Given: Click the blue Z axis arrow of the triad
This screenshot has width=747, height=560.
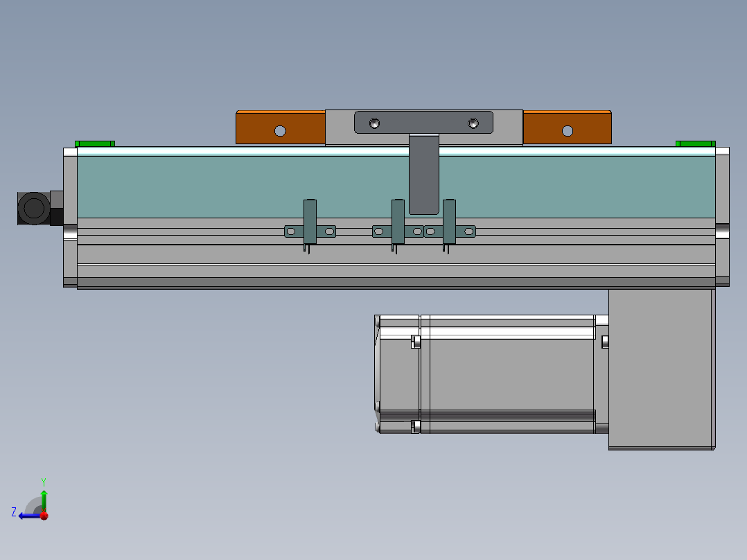Looking at the screenshot, I should click(x=28, y=516).
